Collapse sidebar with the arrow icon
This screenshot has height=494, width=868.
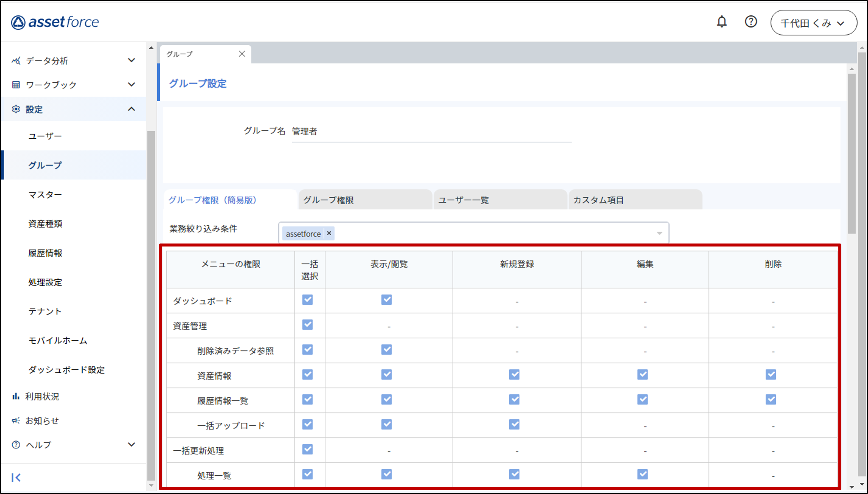click(16, 477)
